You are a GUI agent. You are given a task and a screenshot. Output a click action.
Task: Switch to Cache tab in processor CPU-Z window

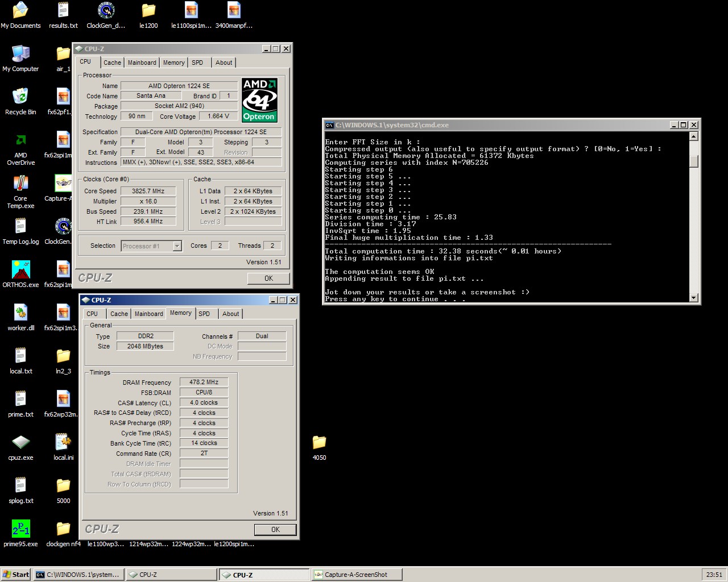pos(112,63)
